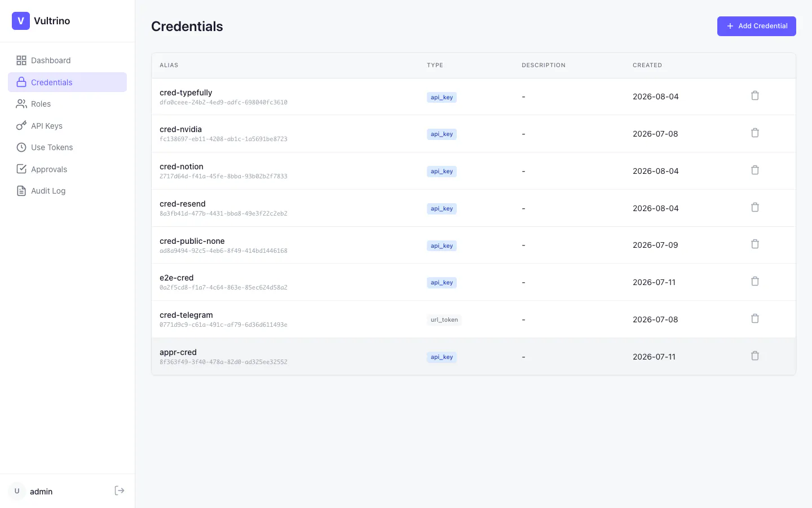Select Credentials in the sidebar
Image resolution: width=812 pixels, height=508 pixels.
click(x=67, y=82)
